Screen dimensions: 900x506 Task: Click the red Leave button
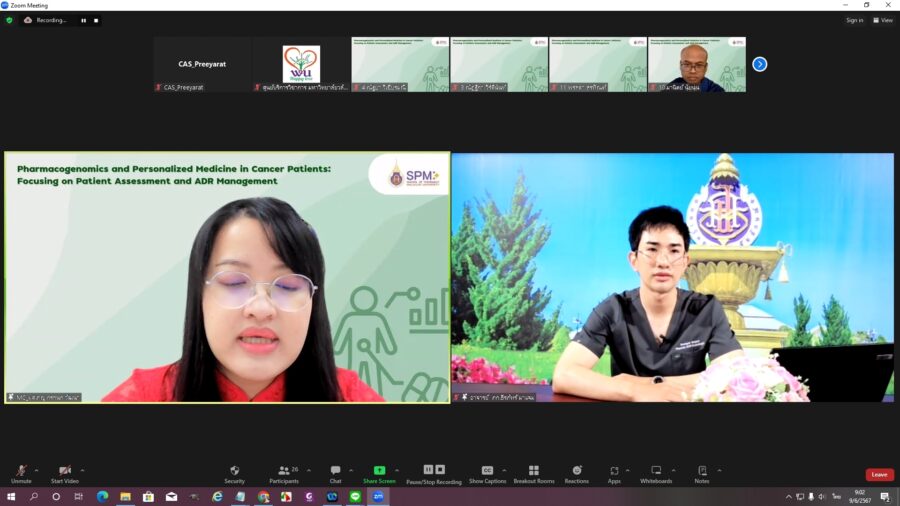879,474
